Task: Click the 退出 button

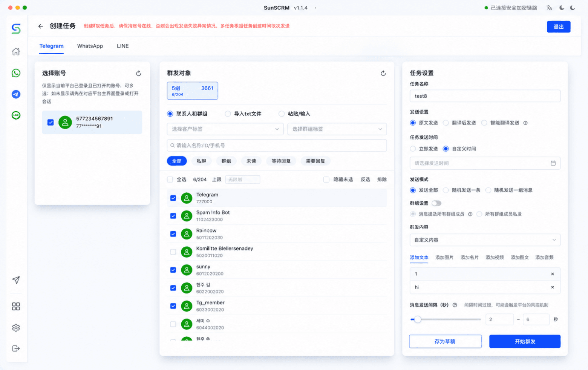Action: click(559, 27)
